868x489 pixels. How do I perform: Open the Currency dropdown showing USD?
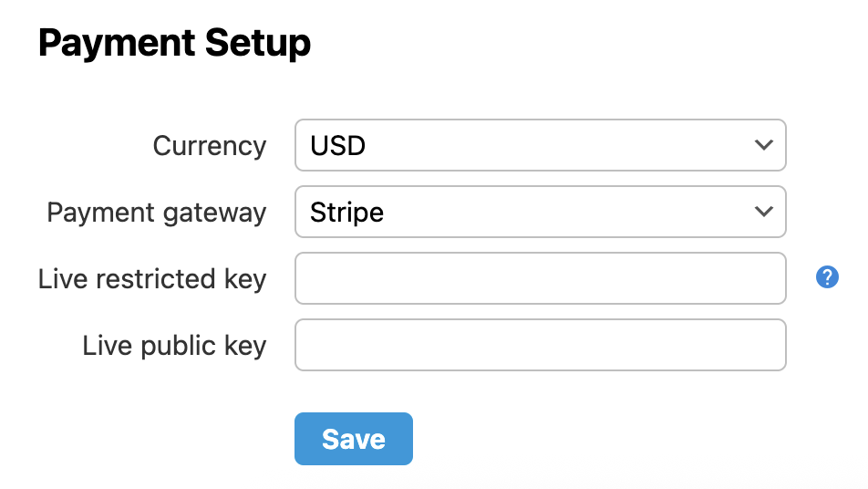pos(540,145)
